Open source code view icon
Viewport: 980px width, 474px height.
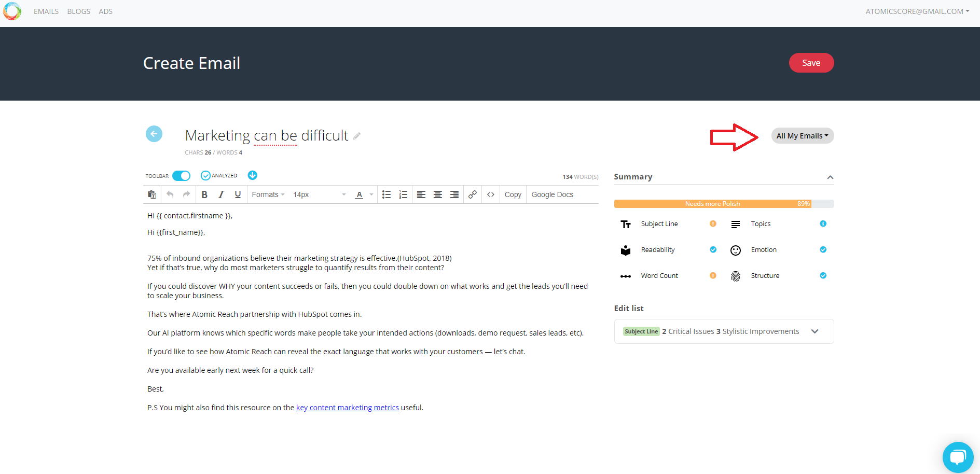491,194
